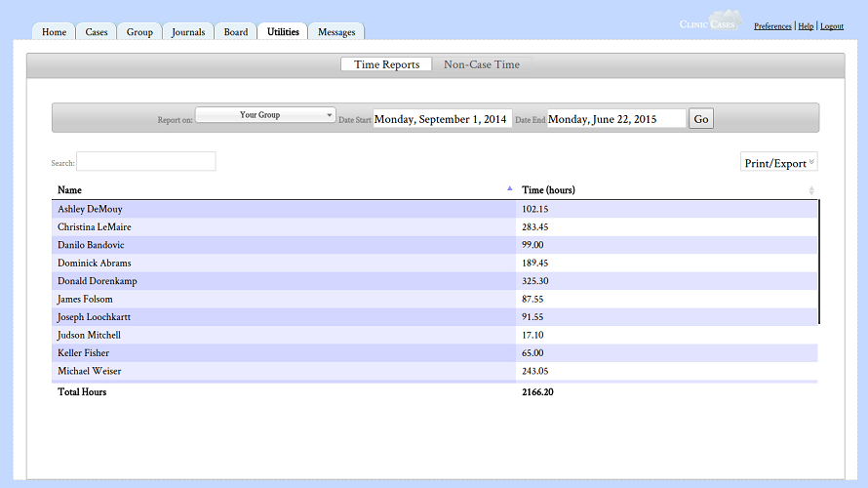This screenshot has width=868, height=488.
Task: Open the Group tab
Action: (x=139, y=32)
